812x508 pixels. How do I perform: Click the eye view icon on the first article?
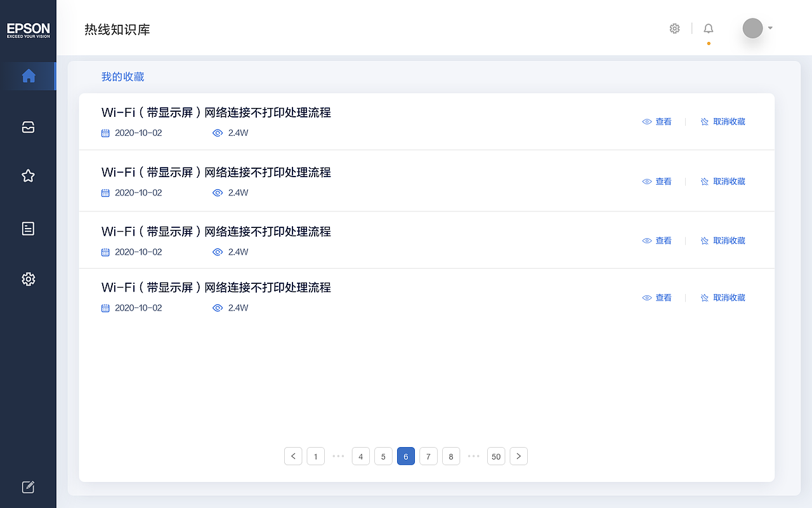646,121
